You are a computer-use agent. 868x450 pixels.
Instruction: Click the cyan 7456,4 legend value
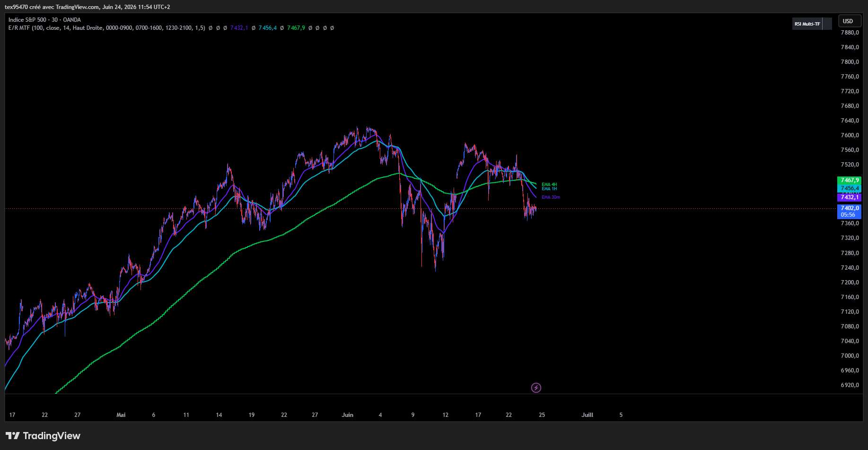tap(268, 28)
